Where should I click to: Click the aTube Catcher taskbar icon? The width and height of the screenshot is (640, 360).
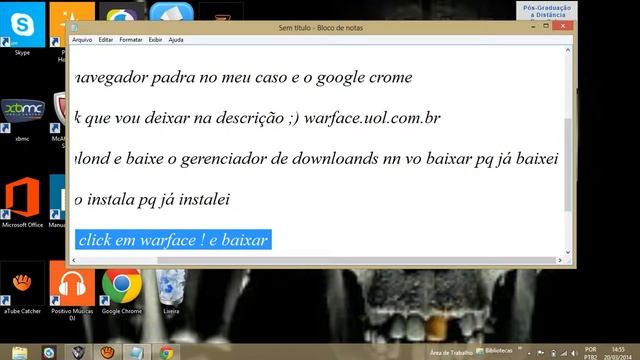coord(107,353)
